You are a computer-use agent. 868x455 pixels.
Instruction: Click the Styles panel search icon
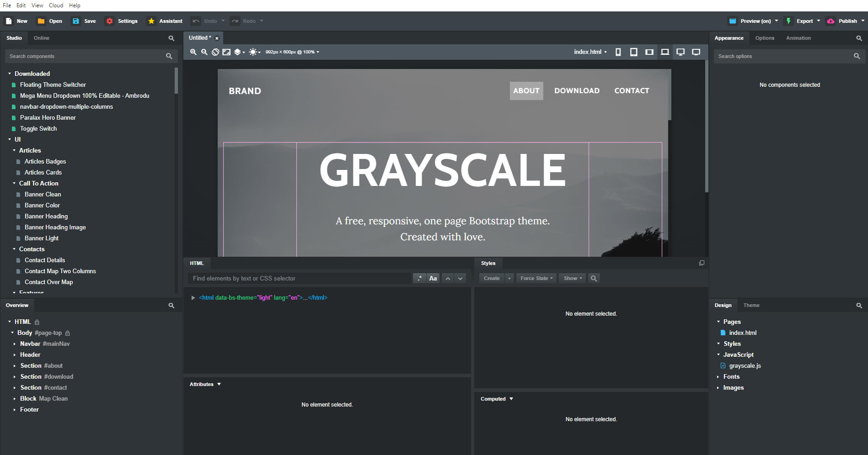pyautogui.click(x=594, y=278)
